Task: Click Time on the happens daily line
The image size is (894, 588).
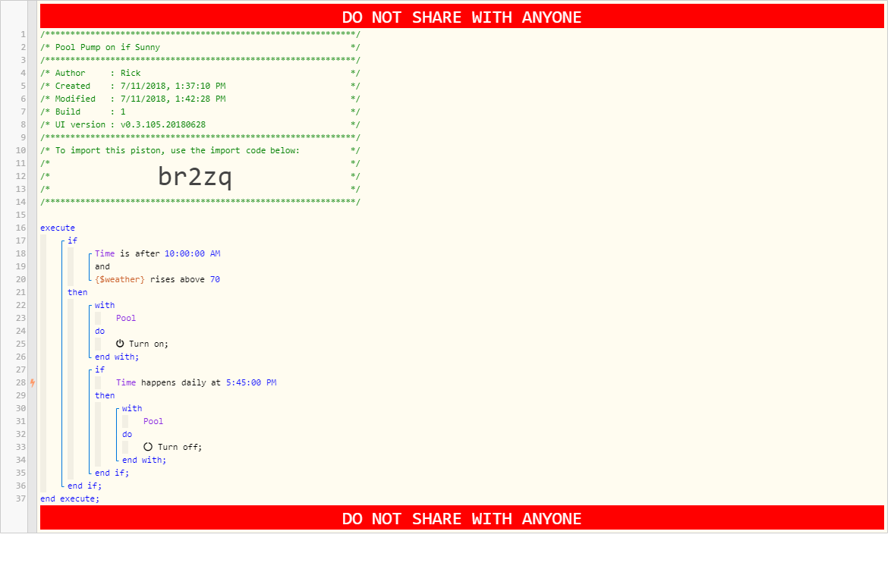Action: click(126, 383)
